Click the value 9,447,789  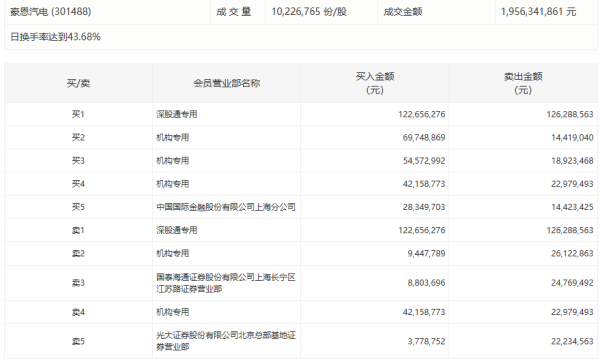426,253
